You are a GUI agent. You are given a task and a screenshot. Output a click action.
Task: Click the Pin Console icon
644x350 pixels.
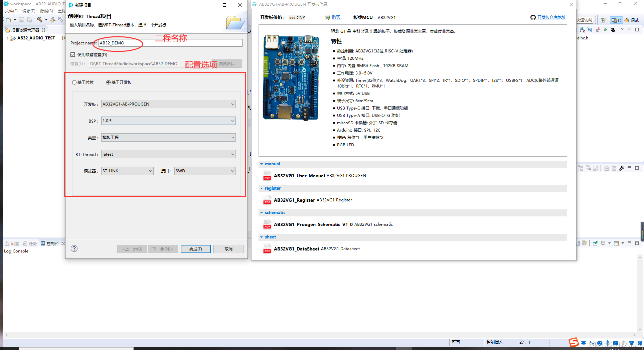click(595, 243)
